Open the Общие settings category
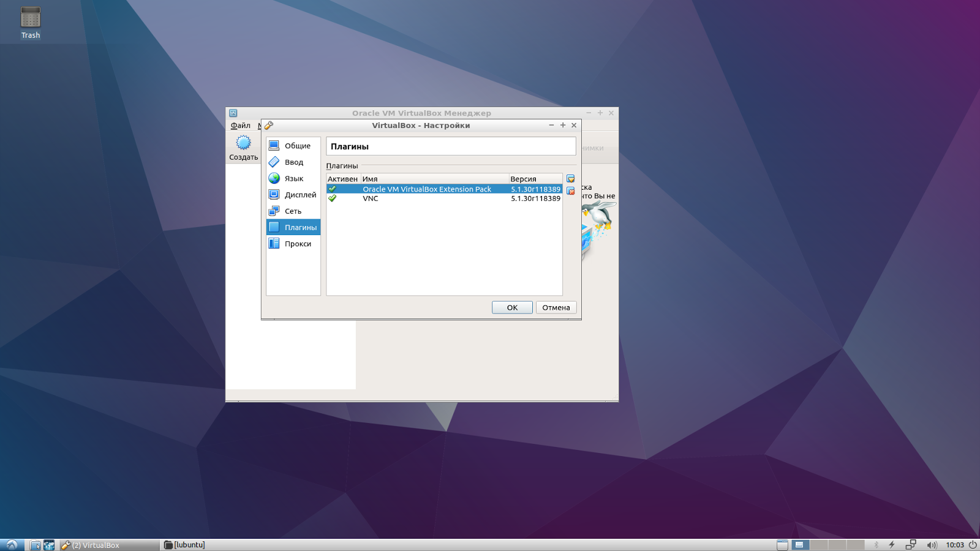The height and width of the screenshot is (551, 980). coord(293,146)
